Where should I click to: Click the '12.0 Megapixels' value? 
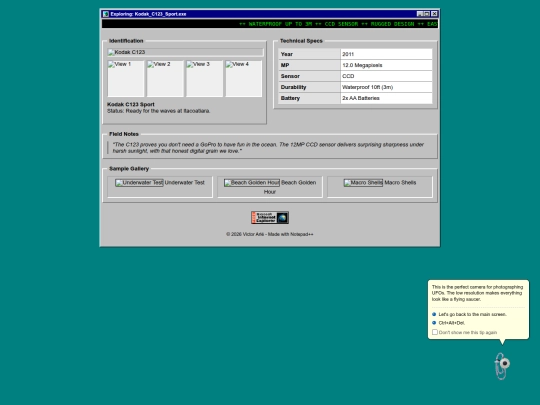point(362,65)
